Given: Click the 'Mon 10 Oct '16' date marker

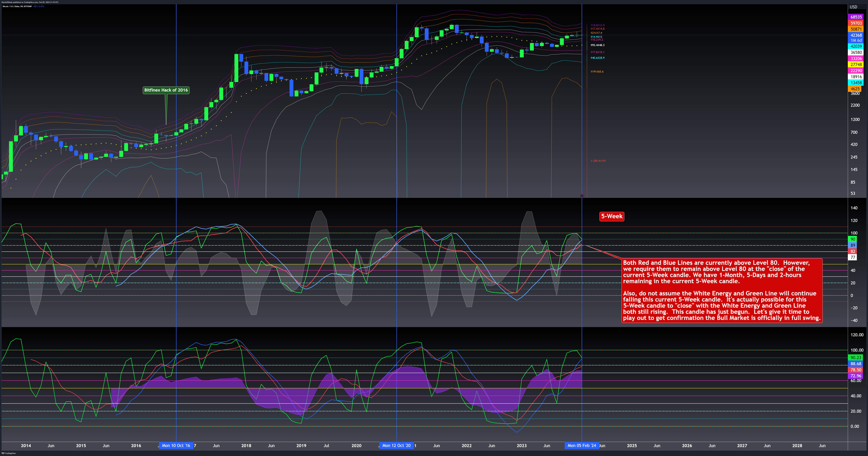Looking at the screenshot, I should coord(176,446).
